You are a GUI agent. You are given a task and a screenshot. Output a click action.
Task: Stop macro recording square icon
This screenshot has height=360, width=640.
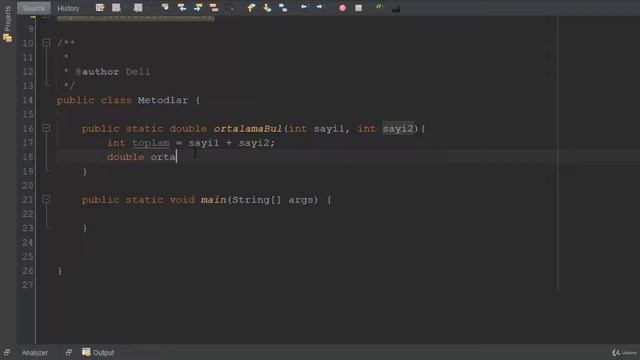[x=358, y=8]
